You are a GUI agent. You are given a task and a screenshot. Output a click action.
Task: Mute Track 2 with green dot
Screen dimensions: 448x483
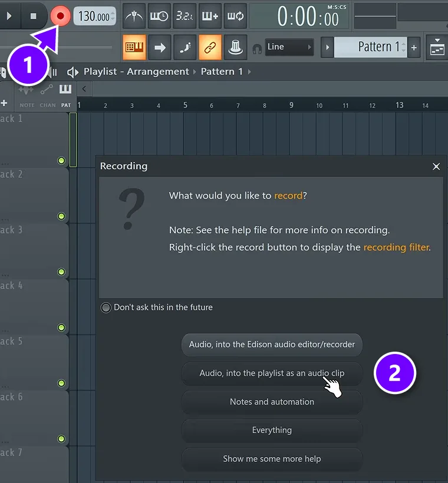[61, 216]
